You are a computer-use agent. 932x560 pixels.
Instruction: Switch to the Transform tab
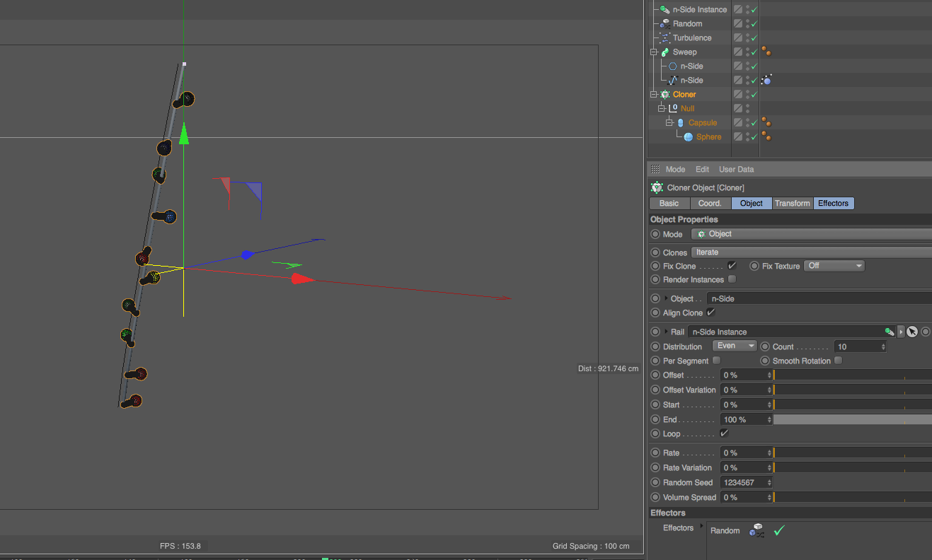(793, 203)
